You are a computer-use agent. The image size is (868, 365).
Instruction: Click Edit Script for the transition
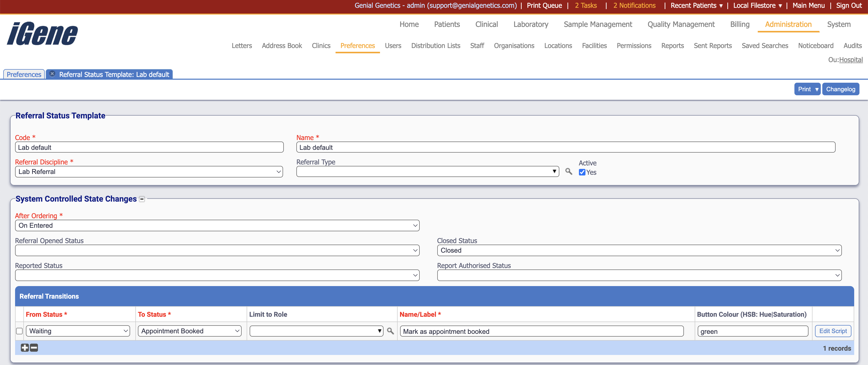(x=833, y=331)
